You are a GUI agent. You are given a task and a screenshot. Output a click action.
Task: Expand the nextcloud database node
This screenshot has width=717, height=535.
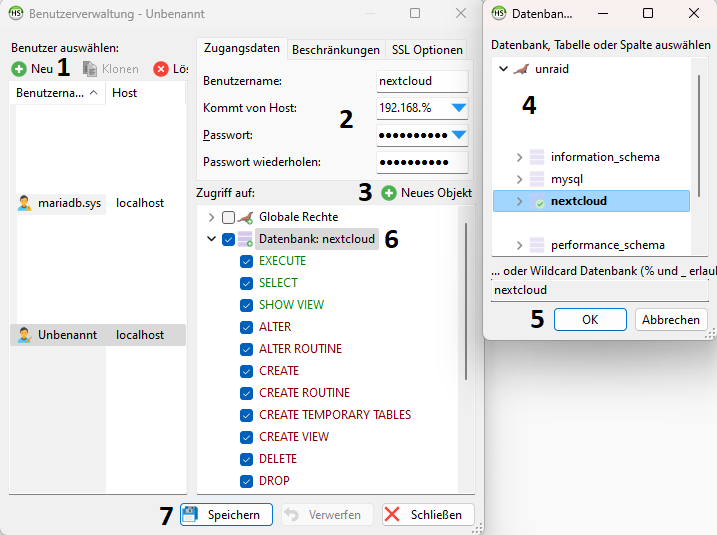[x=519, y=201]
